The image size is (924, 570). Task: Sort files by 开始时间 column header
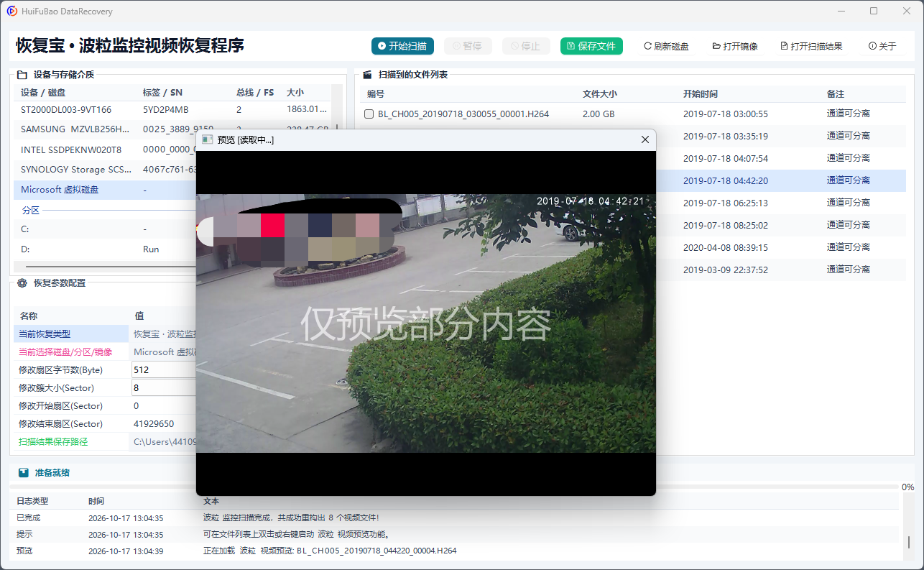(701, 94)
